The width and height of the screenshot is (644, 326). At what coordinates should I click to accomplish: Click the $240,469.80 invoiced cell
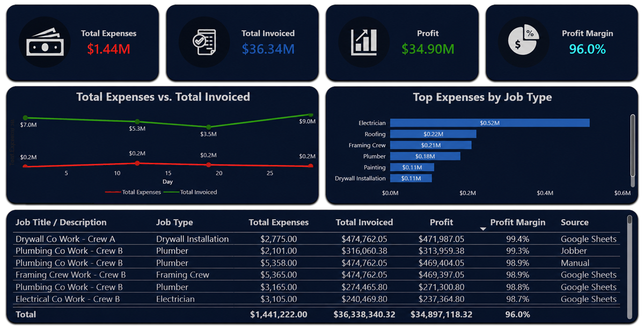[x=364, y=299]
